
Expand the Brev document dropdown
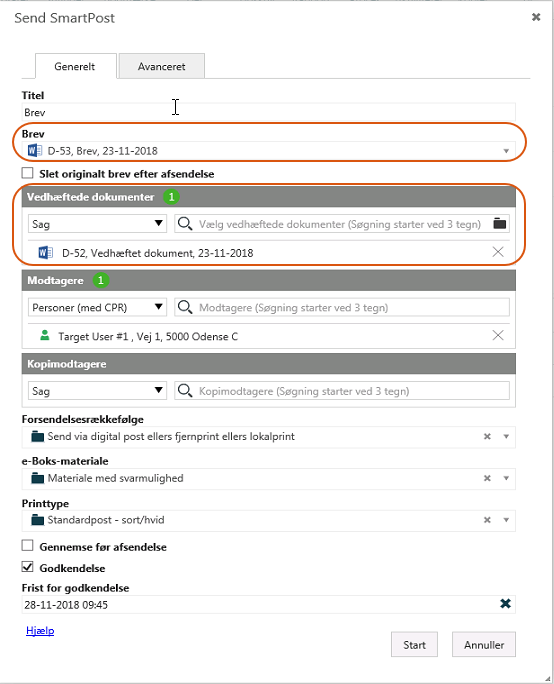click(x=506, y=151)
